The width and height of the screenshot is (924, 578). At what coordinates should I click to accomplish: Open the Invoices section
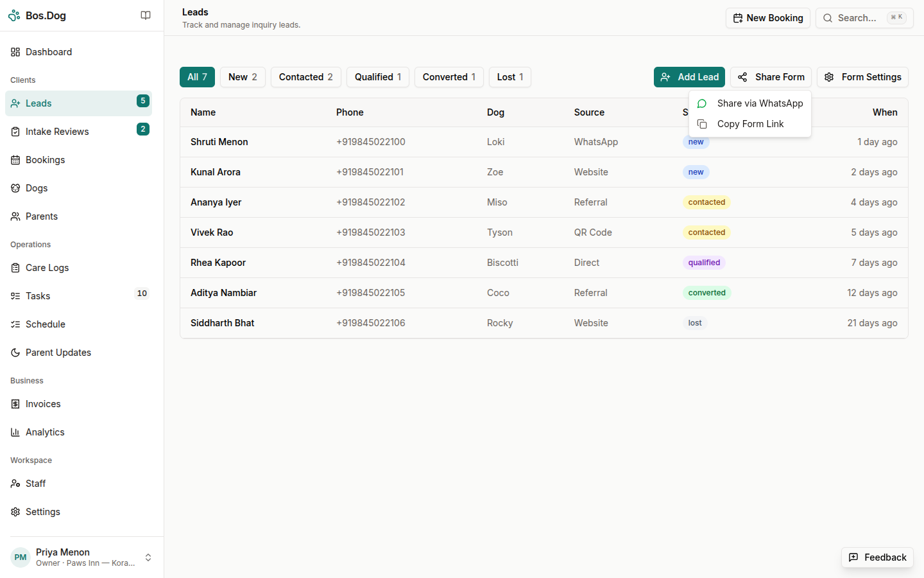pos(44,403)
